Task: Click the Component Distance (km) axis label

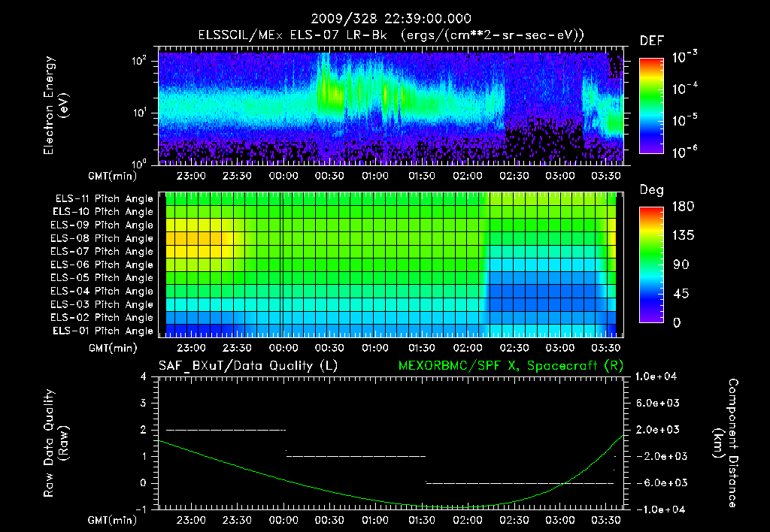Action: [726, 443]
